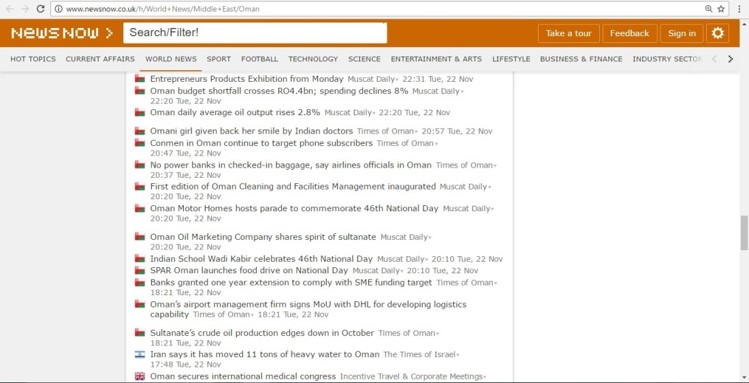Open NewsNow settings gear
Viewport: 749px width, 383px height.
717,33
